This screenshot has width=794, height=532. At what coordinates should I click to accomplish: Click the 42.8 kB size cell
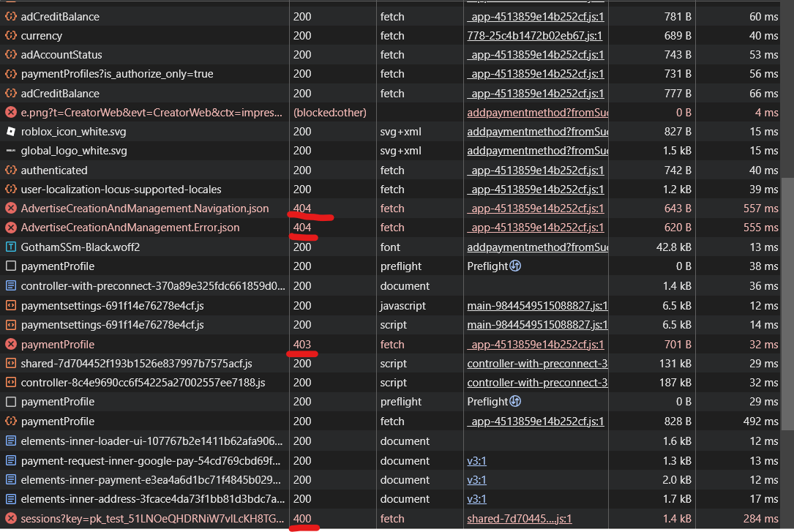pyautogui.click(x=652, y=247)
